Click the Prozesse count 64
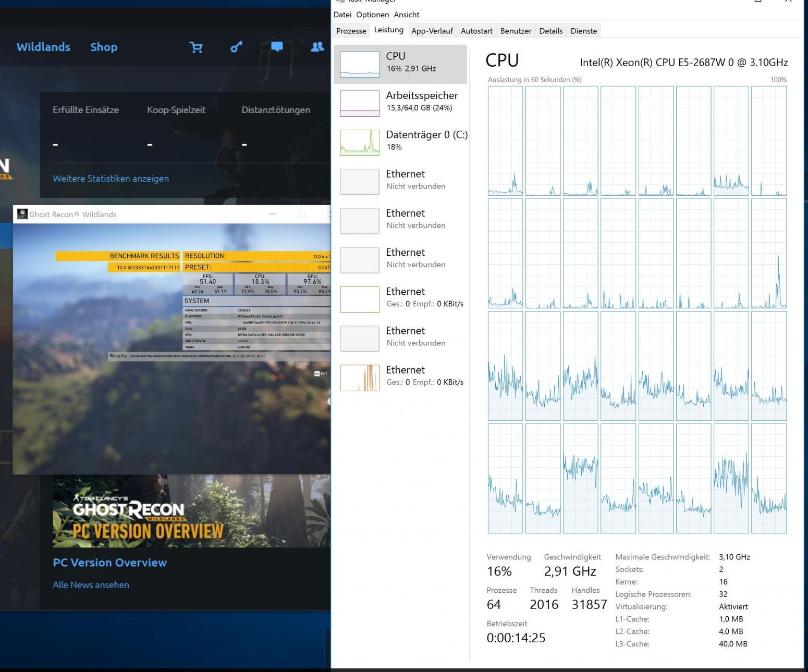The image size is (808, 672). (x=494, y=605)
